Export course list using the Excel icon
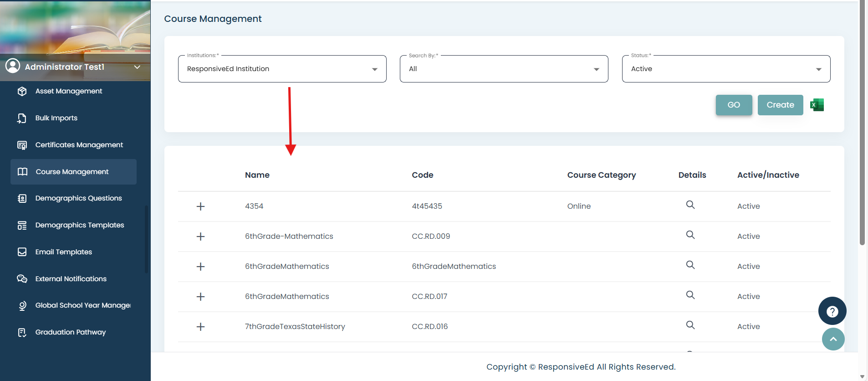868x381 pixels. tap(817, 105)
